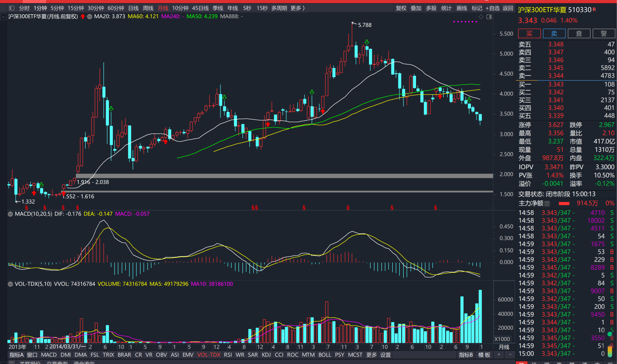
Task: Click red up arrow beside chart title
Action: (x=83, y=17)
